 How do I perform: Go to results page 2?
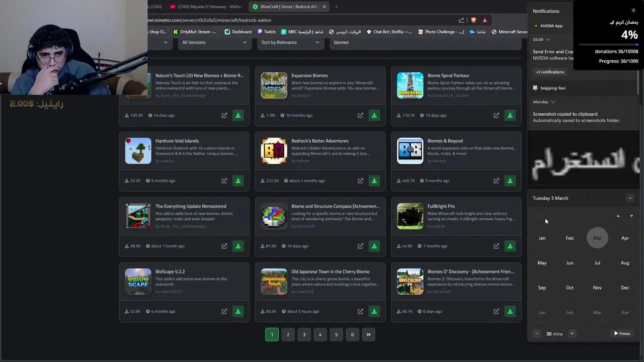[x=288, y=334]
